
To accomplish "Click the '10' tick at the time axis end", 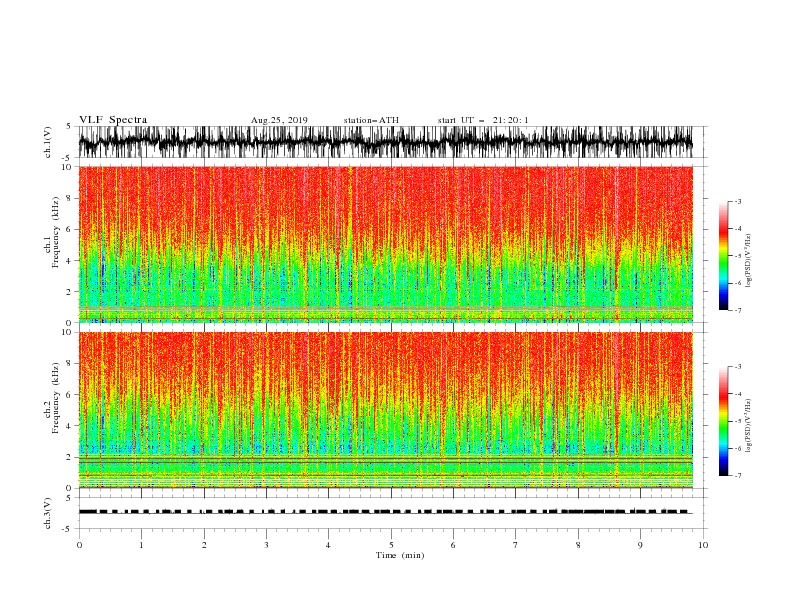I will (x=703, y=545).
